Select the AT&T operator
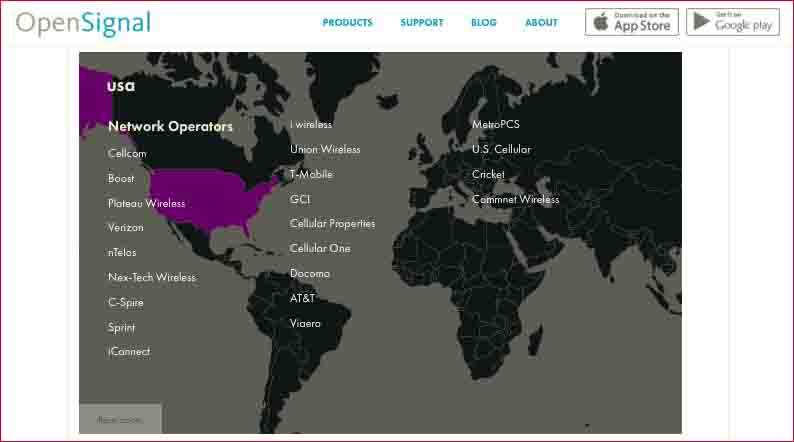This screenshot has height=442, width=794. click(302, 298)
